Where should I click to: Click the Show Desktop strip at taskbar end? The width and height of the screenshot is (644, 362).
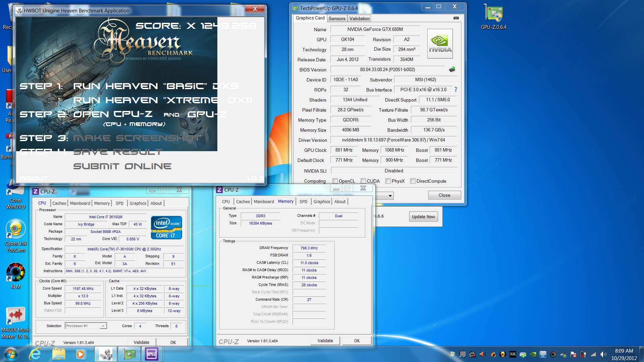point(642,354)
